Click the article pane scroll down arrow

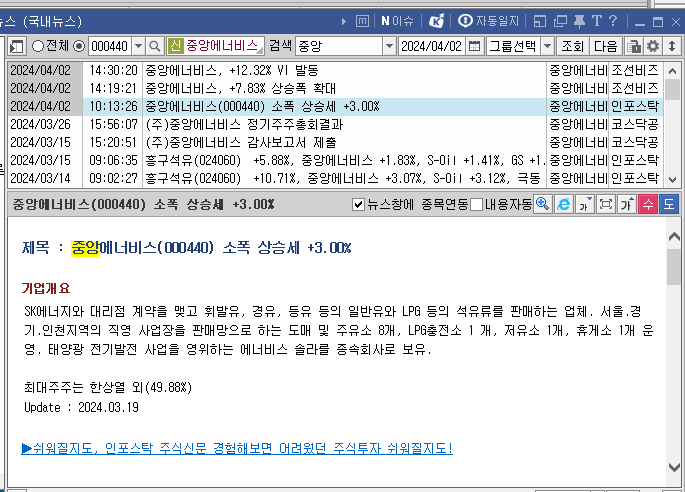pyautogui.click(x=674, y=467)
